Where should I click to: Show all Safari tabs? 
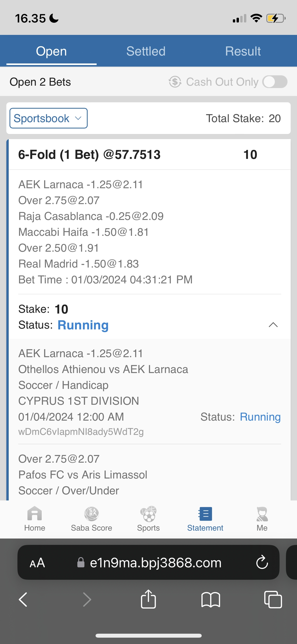pos(273,599)
